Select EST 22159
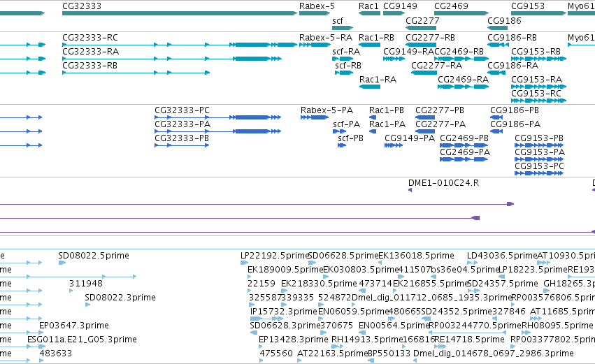Image resolution: width=595 pixels, height=364 pixels. [x=261, y=283]
